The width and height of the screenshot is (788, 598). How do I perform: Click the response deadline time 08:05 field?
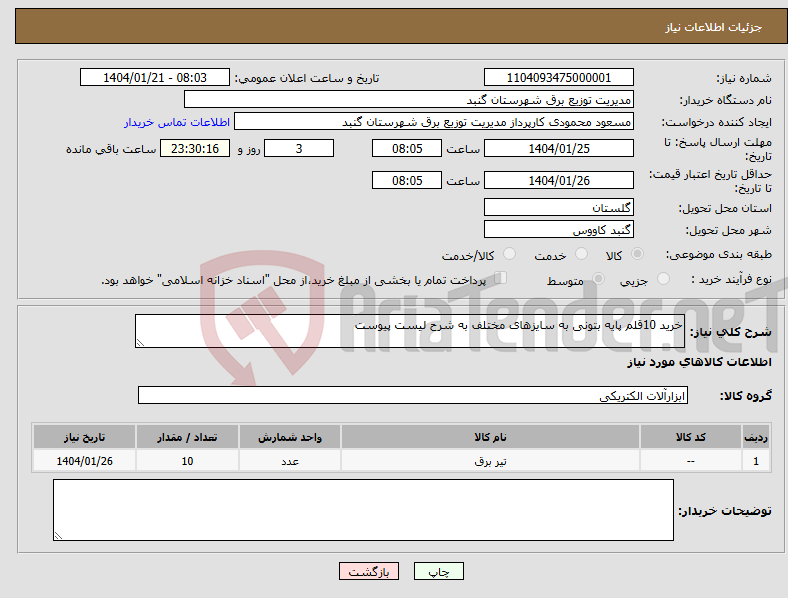click(407, 148)
